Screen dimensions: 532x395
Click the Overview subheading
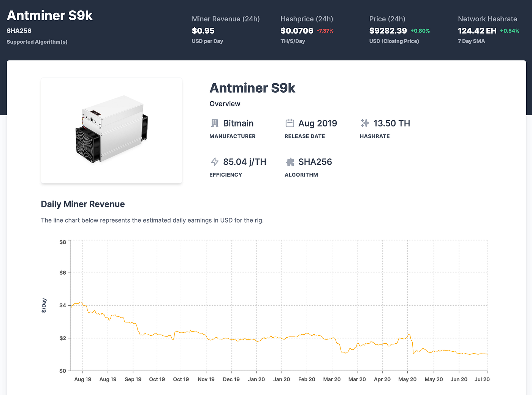coord(225,104)
